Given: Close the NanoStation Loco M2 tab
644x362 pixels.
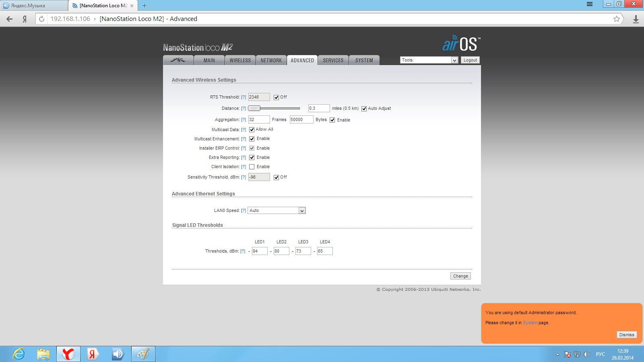Looking at the screenshot, I should point(132,6).
